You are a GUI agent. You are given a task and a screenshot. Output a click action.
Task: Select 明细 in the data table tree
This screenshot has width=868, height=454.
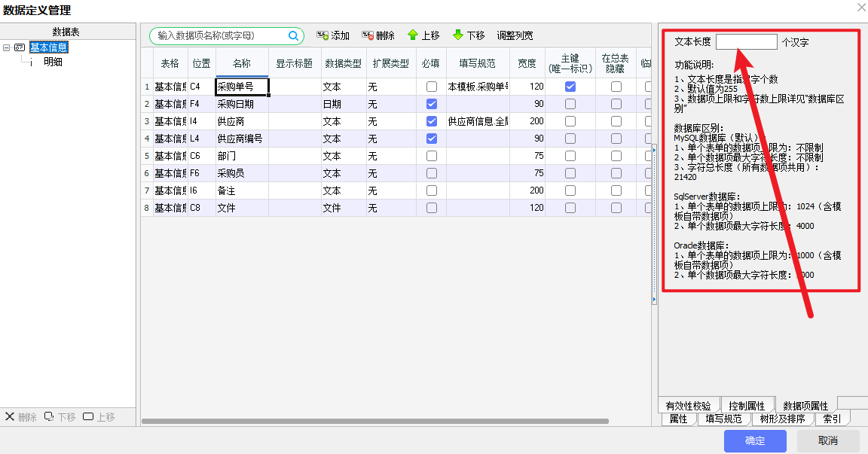pyautogui.click(x=53, y=62)
